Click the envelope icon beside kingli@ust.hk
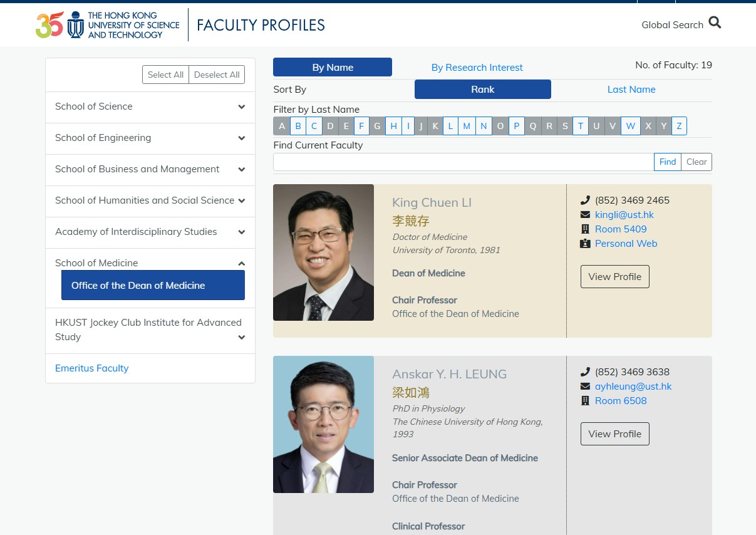The width and height of the screenshot is (756, 535). (585, 215)
